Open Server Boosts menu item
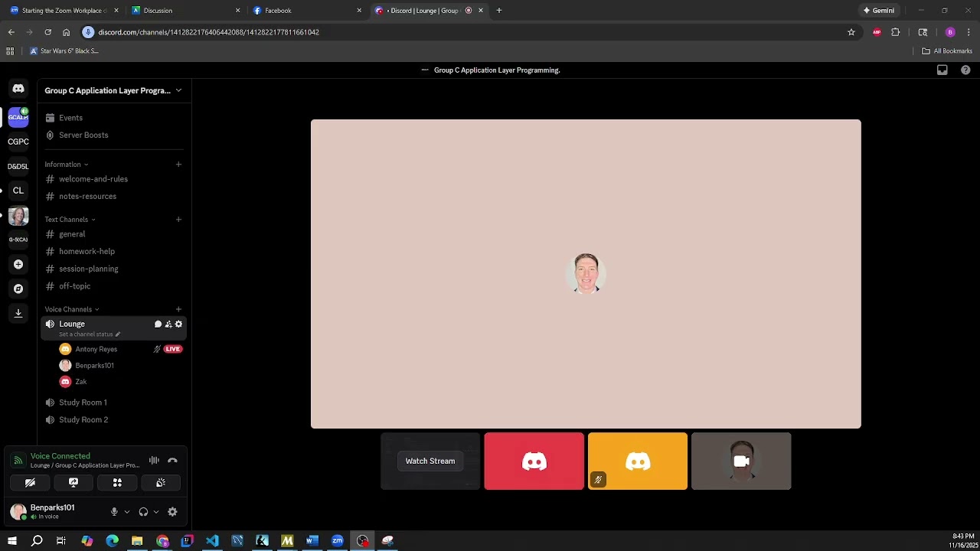Viewport: 980px width, 551px height. tap(113, 135)
